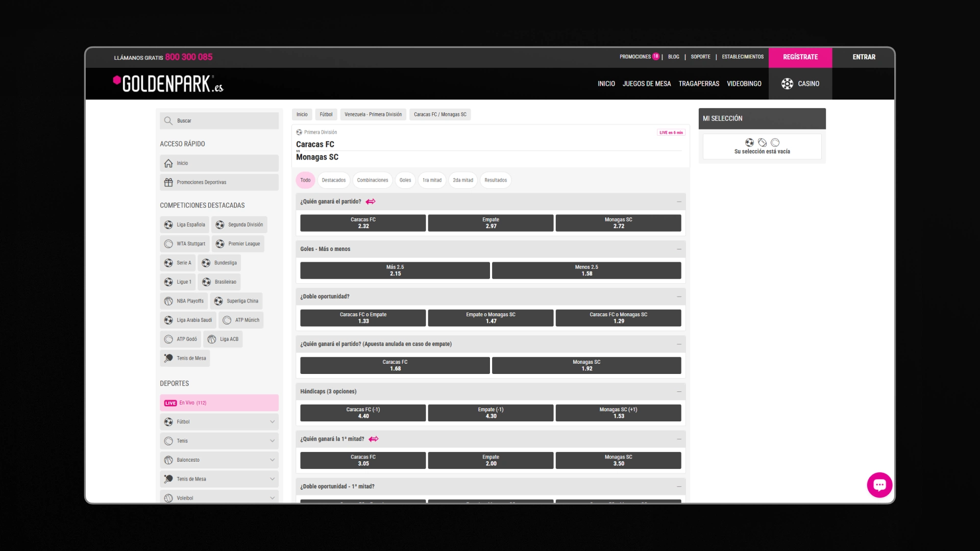
Task: Click the REGÍSTRATE button
Action: (x=800, y=57)
